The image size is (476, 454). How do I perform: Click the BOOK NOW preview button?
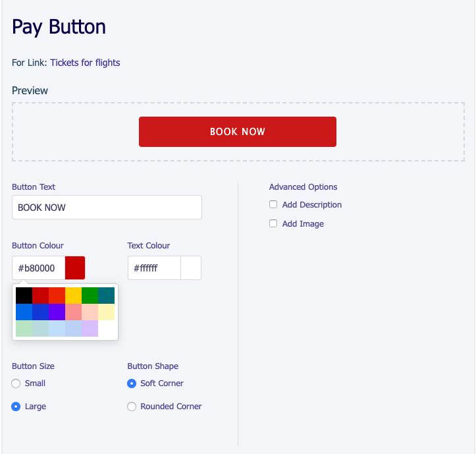click(x=237, y=132)
